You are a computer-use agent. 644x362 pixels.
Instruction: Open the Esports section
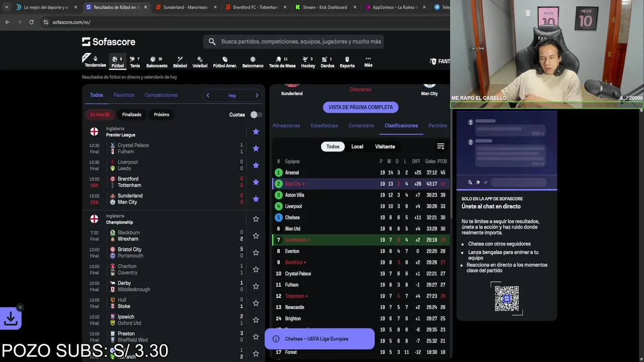tap(347, 62)
